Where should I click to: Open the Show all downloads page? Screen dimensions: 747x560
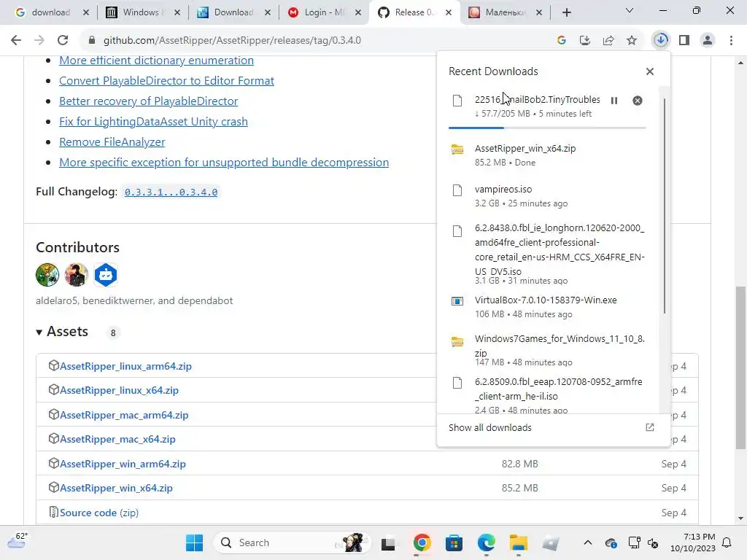(489, 427)
